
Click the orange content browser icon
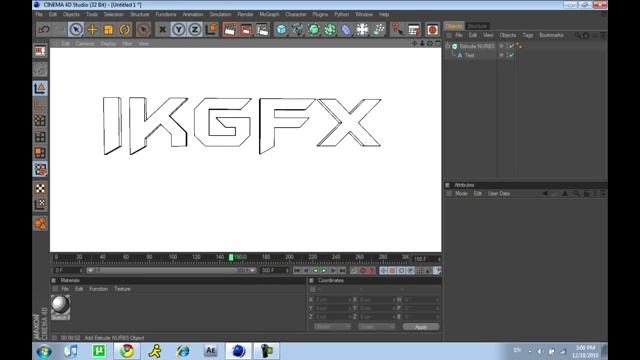[432, 29]
